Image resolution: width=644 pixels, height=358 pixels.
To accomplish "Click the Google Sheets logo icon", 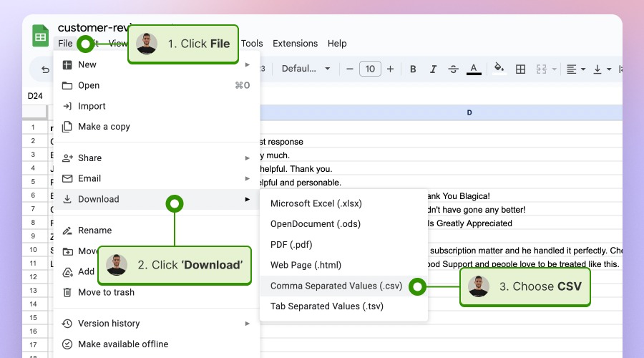I will (x=41, y=35).
